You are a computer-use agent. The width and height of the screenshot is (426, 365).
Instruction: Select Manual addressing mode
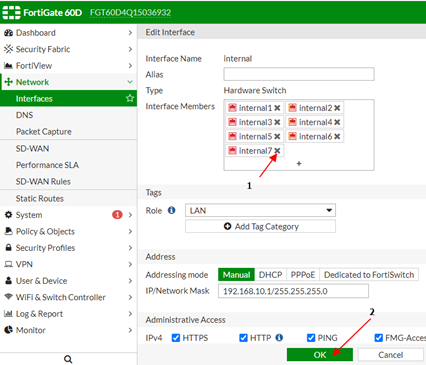click(x=236, y=275)
